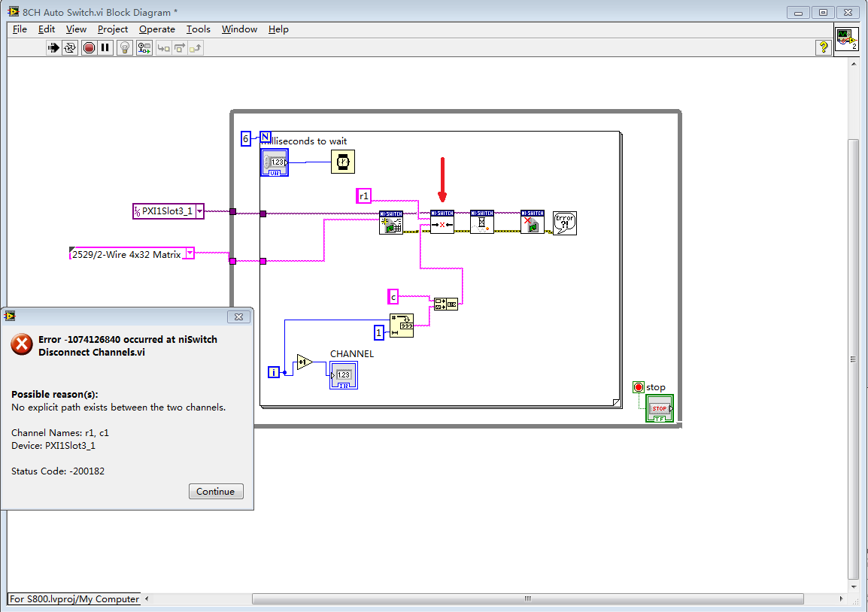Image resolution: width=868 pixels, height=612 pixels.
Task: Click the Step Into toolbar button
Action: click(x=163, y=48)
